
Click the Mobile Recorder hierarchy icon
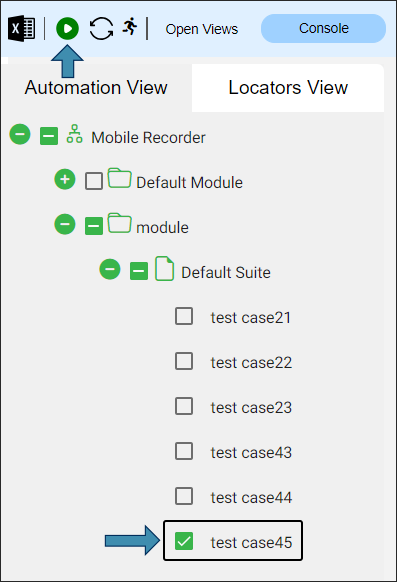pos(75,134)
